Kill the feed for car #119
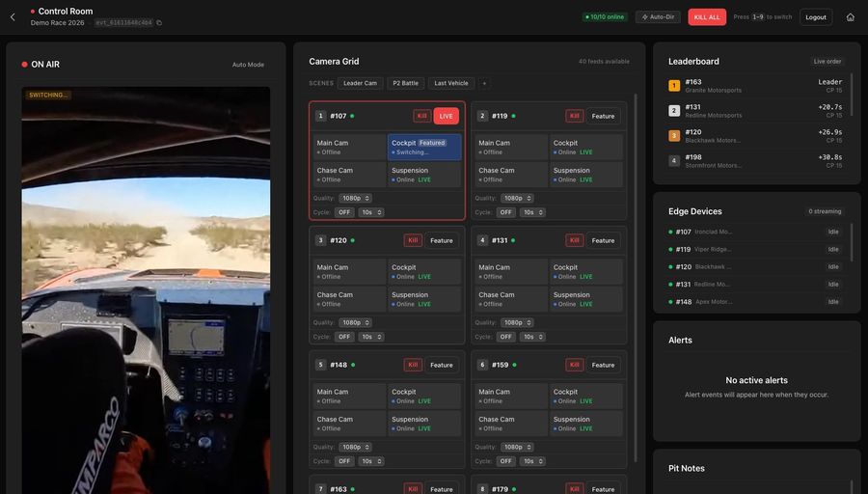Viewport: 868px width, 494px height. coord(575,116)
